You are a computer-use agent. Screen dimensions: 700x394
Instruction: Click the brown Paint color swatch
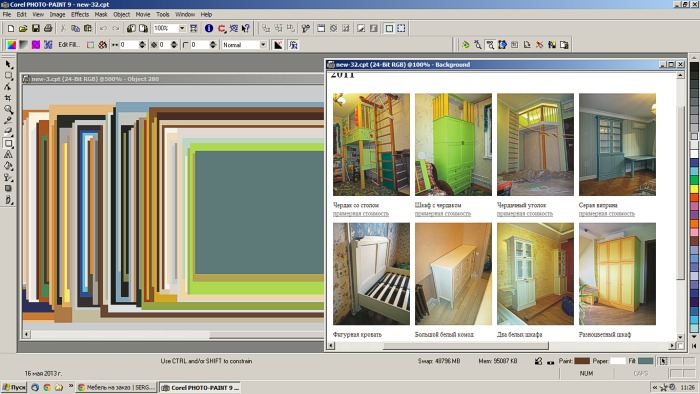[x=582, y=361]
